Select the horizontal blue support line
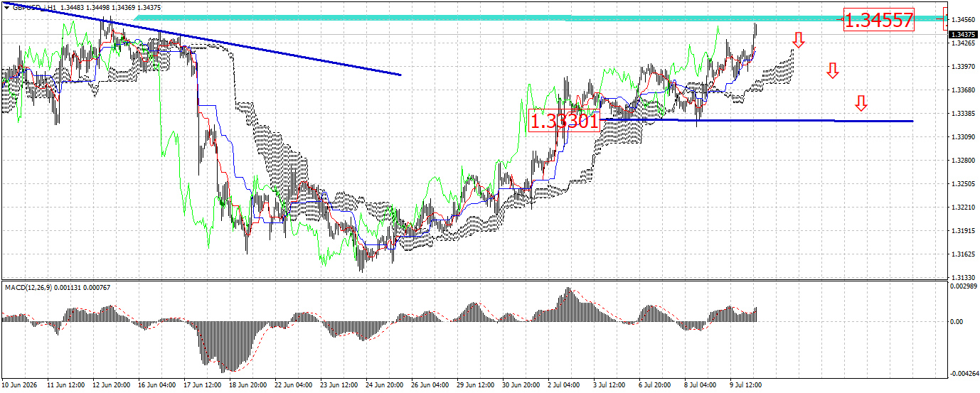 (x=756, y=121)
